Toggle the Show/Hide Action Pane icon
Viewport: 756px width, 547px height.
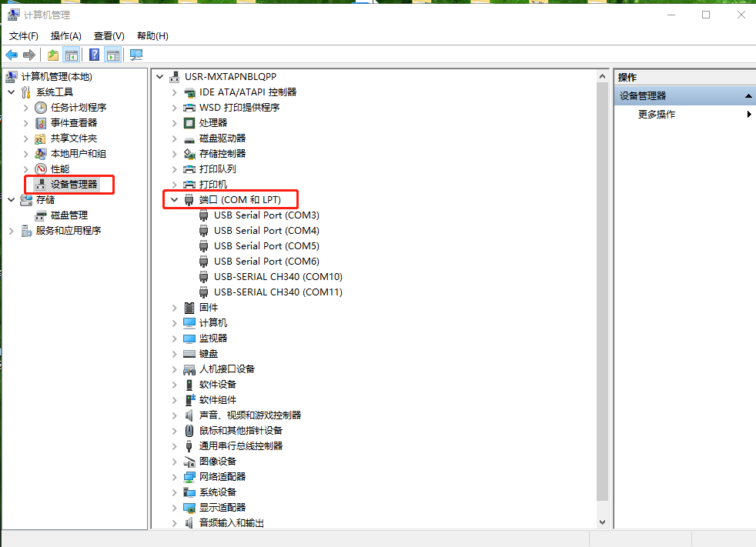pyautogui.click(x=113, y=55)
